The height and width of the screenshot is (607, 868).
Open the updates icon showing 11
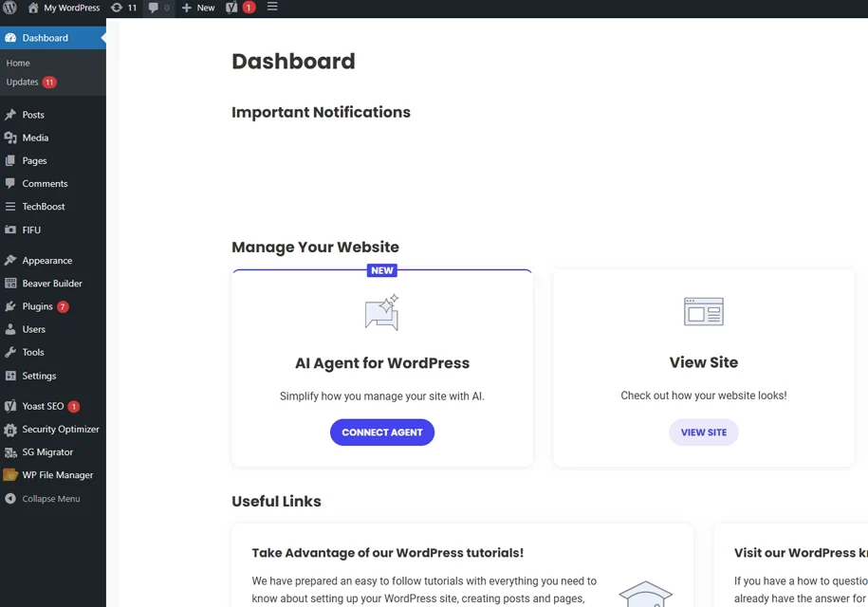coord(117,8)
